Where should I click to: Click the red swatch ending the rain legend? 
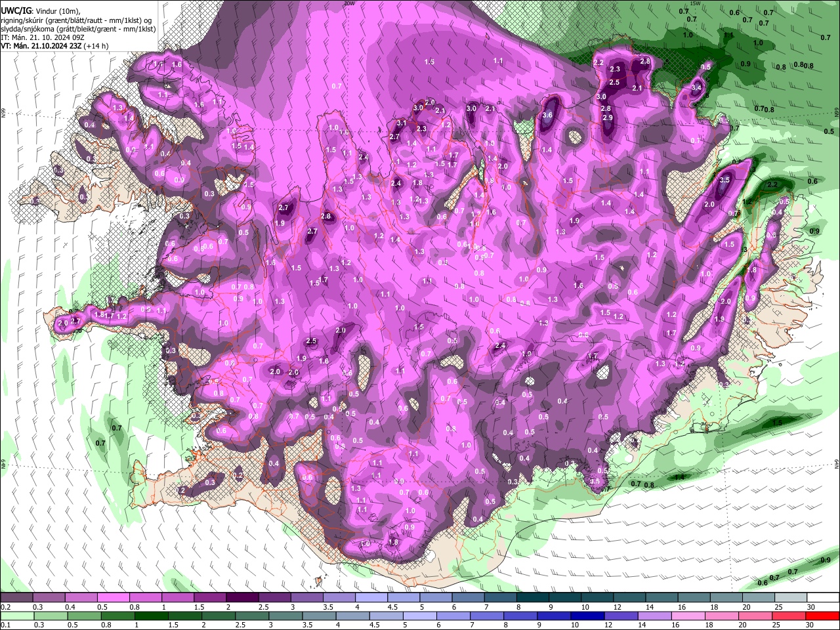[822, 616]
